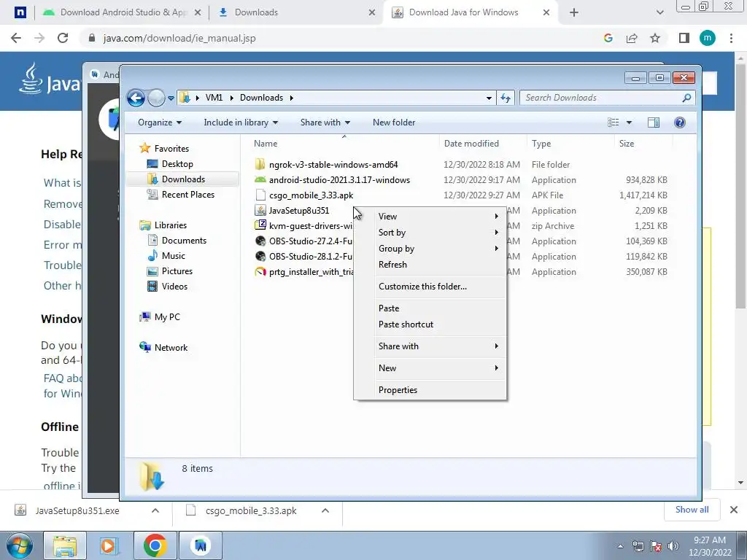Open Chrome three-dot menu
This screenshot has height=560, width=747.
click(x=731, y=38)
